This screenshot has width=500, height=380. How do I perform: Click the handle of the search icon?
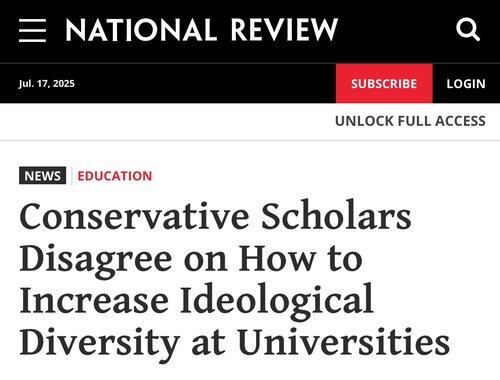click(x=476, y=37)
